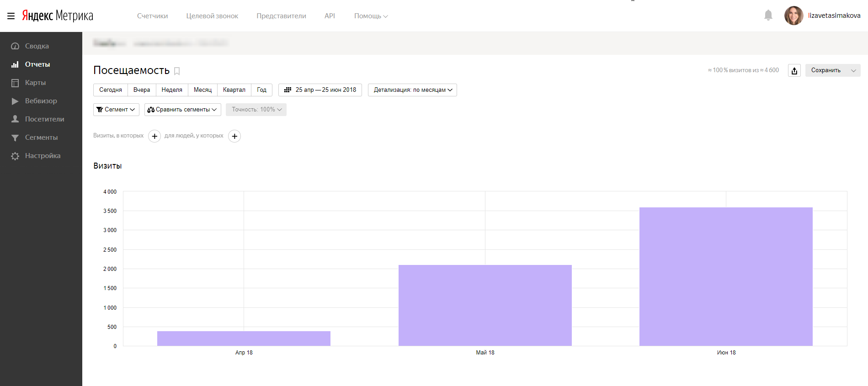The width and height of the screenshot is (868, 386).
Task: Click the Сохранить button
Action: (x=826, y=70)
